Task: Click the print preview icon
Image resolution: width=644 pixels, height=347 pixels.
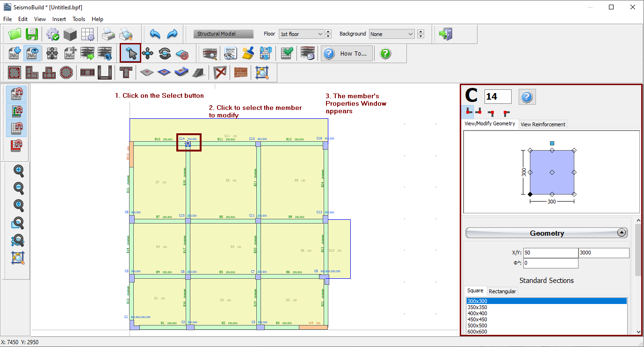Action: [x=125, y=34]
